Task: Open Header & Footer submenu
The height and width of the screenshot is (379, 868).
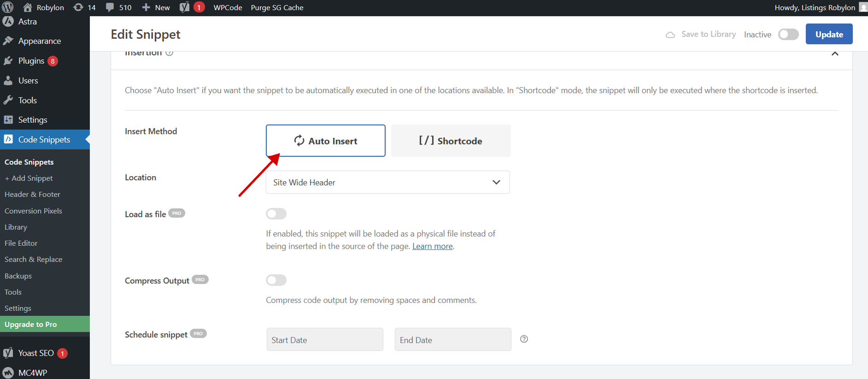Action: click(32, 195)
